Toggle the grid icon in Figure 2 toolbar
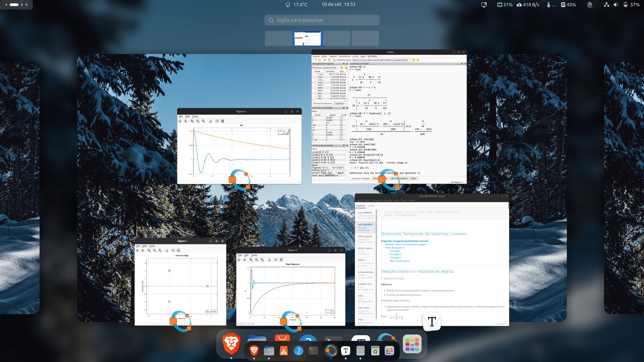Screen dimensions: 644x362 pos(281,260)
